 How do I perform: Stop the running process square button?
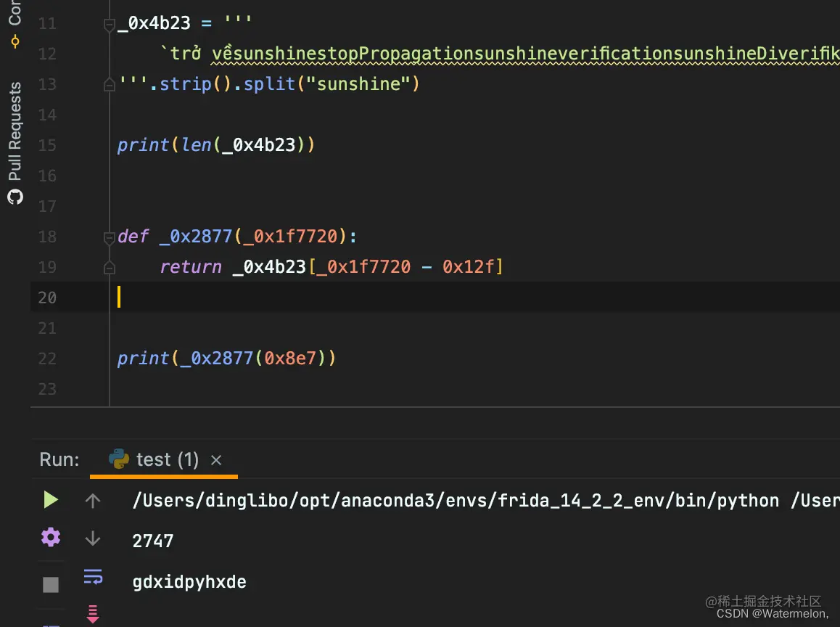[51, 585]
